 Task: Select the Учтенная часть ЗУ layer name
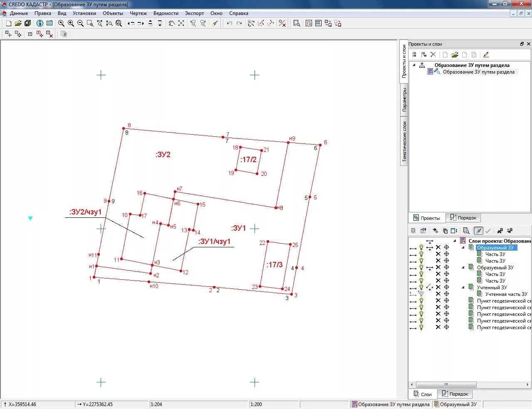coord(506,294)
